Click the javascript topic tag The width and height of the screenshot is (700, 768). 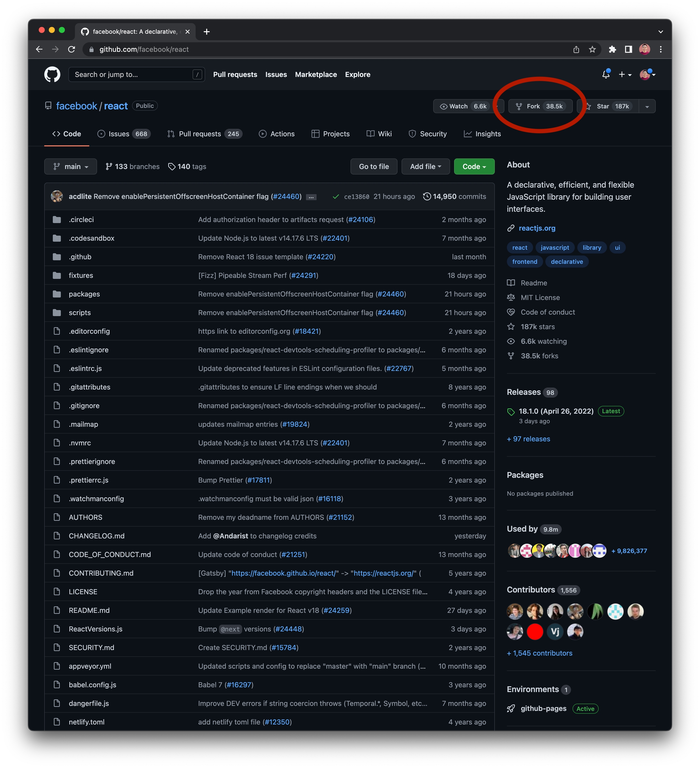coord(555,248)
